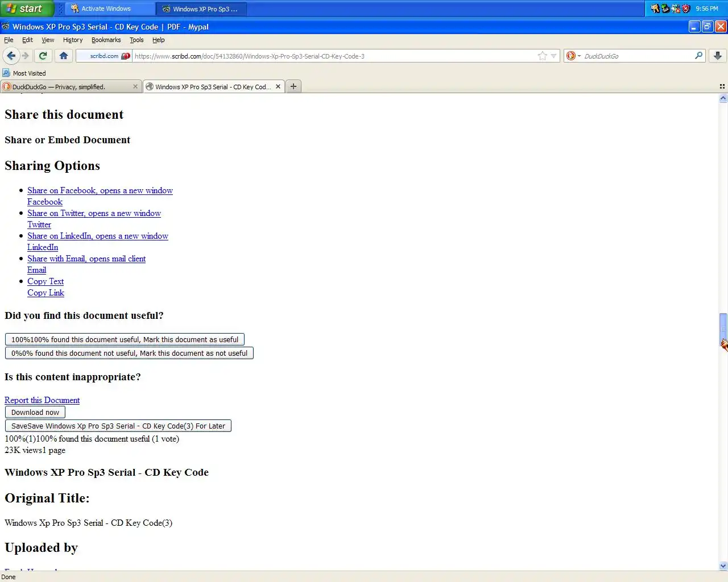Viewport: 728px width, 582px height.
Task: Click the scribd.com site identity badge
Action: (x=104, y=56)
